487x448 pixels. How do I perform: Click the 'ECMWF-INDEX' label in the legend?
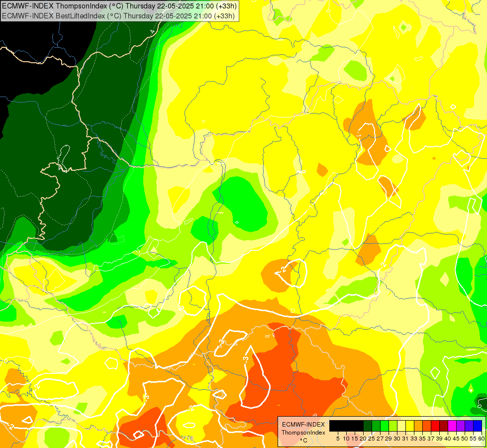pos(303,425)
